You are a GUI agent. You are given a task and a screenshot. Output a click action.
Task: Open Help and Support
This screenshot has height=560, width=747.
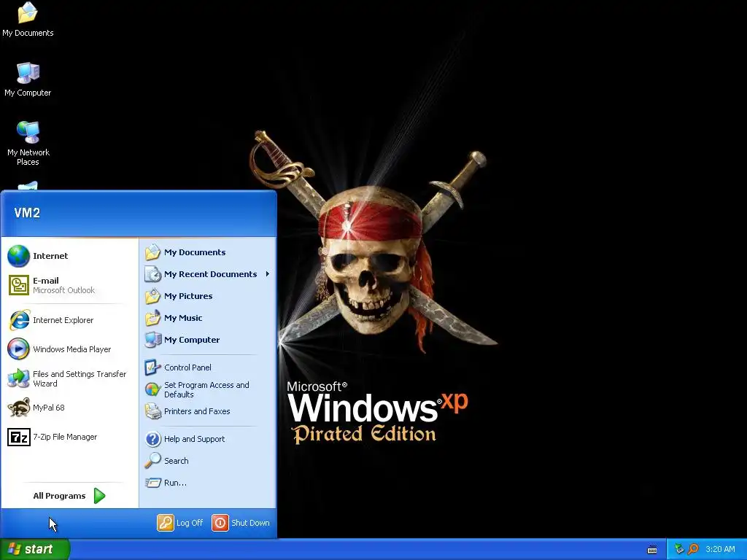pyautogui.click(x=208, y=438)
